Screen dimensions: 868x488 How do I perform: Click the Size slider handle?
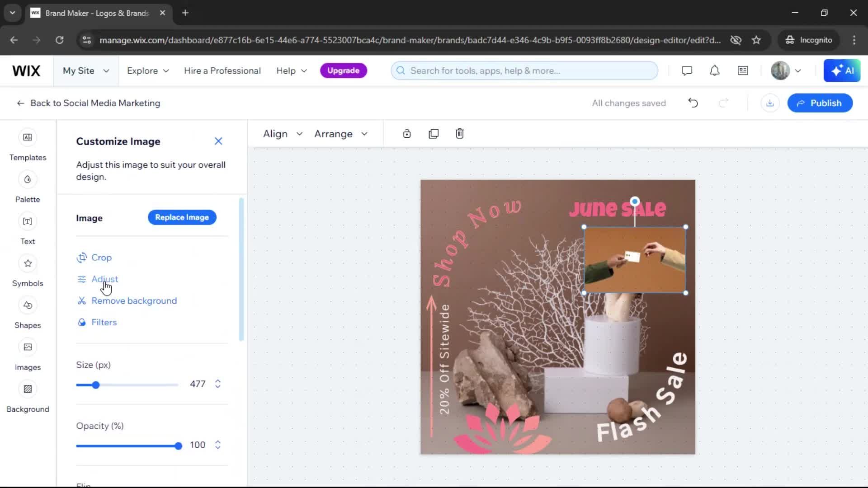pyautogui.click(x=95, y=385)
